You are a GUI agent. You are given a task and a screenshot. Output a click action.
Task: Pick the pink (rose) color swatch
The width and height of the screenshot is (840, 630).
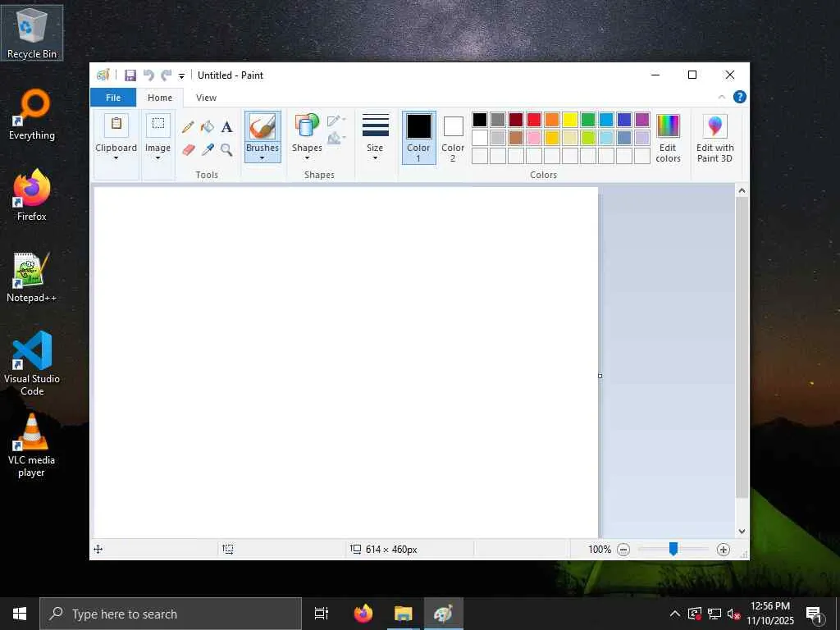tap(534, 138)
